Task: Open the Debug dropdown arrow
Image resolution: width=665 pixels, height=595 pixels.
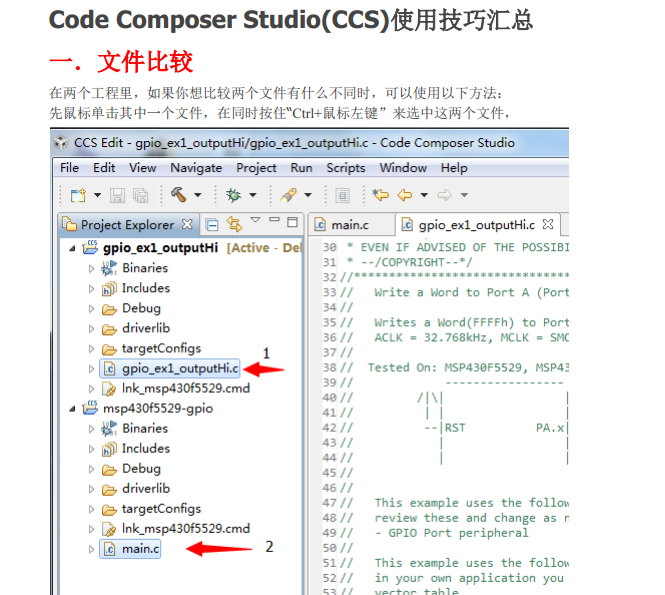Action: (253, 195)
